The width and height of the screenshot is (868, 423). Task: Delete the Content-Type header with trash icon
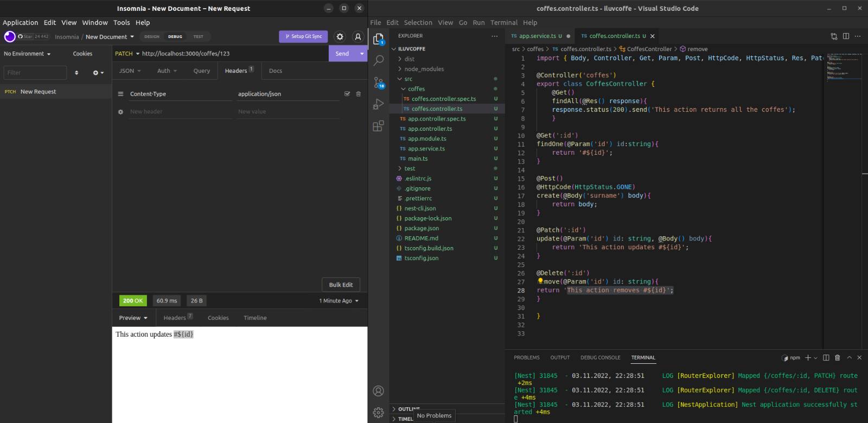tap(358, 94)
